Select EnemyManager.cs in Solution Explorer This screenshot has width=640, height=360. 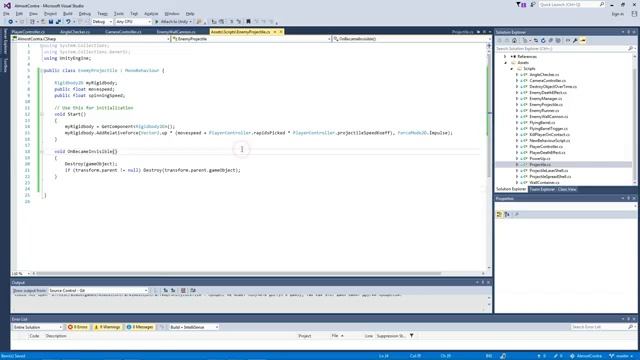[545, 99]
